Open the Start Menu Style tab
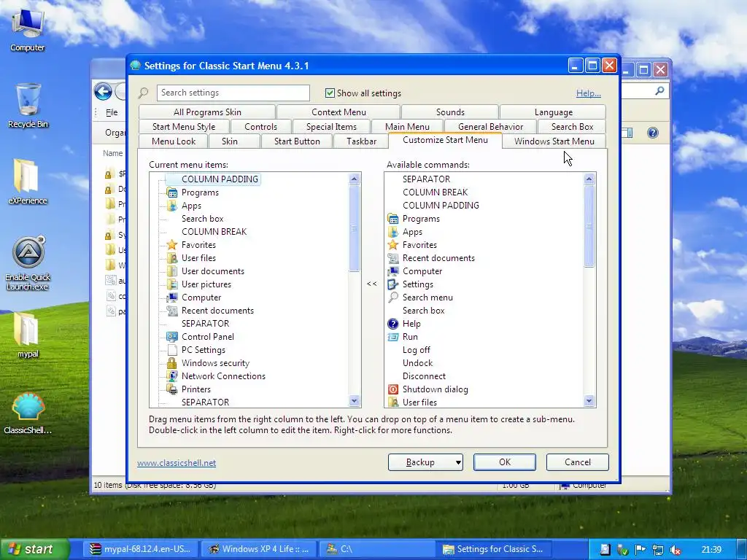 (x=184, y=127)
